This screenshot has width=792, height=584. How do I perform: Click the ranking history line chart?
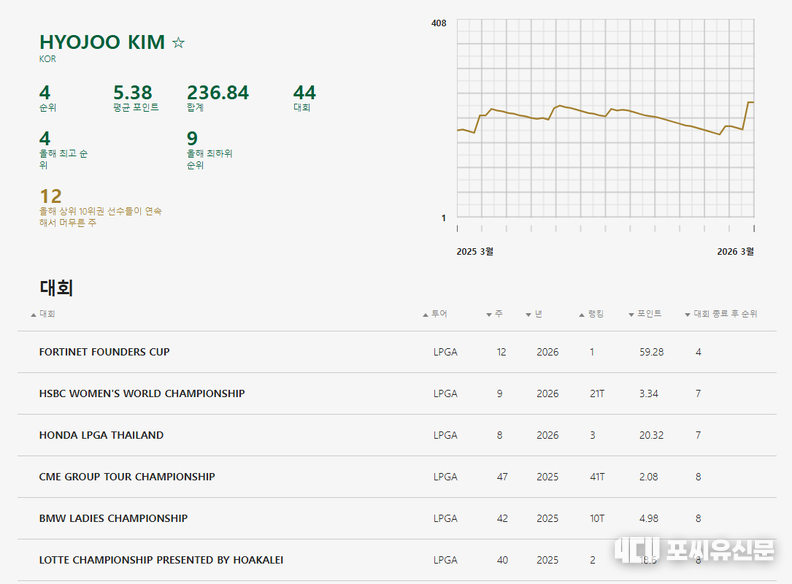click(x=604, y=118)
